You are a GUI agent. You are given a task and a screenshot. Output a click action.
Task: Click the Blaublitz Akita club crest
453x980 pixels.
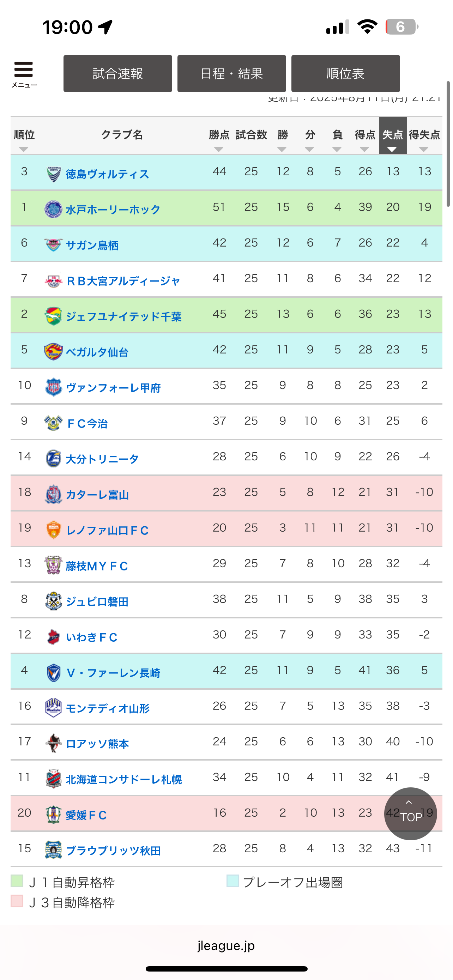point(53,850)
